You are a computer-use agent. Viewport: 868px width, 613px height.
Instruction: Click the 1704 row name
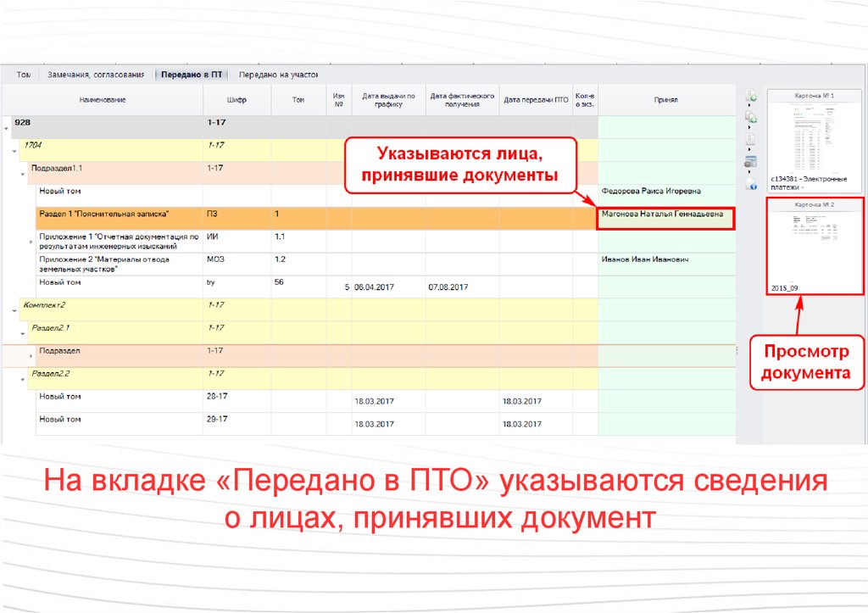[x=33, y=145]
